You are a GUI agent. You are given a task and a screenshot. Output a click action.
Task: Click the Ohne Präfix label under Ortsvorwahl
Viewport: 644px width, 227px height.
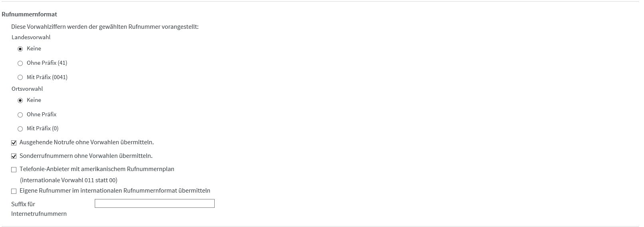click(x=42, y=114)
